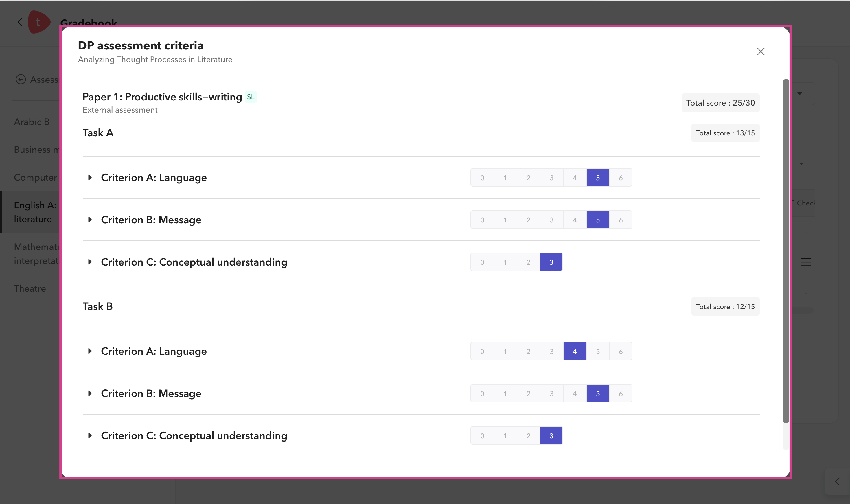The height and width of the screenshot is (504, 850).
Task: Select highlighted score 4 for Task B Language
Action: 575,351
